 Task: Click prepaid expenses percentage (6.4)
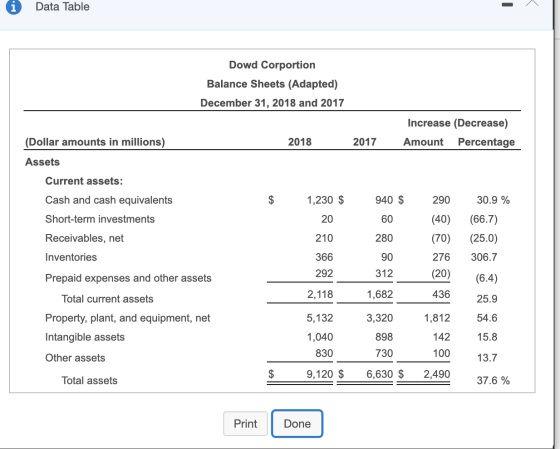[486, 278]
